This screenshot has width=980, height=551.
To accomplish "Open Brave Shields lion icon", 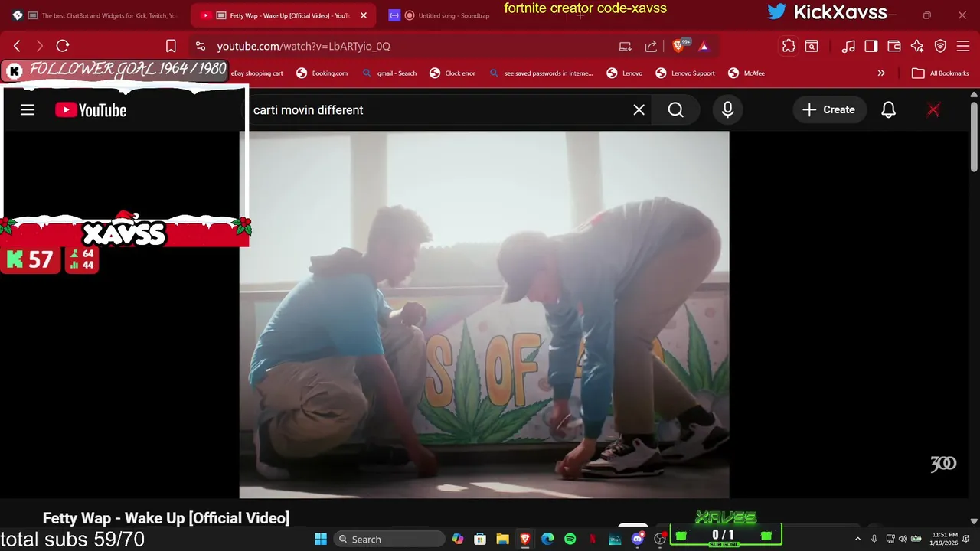I will point(678,46).
